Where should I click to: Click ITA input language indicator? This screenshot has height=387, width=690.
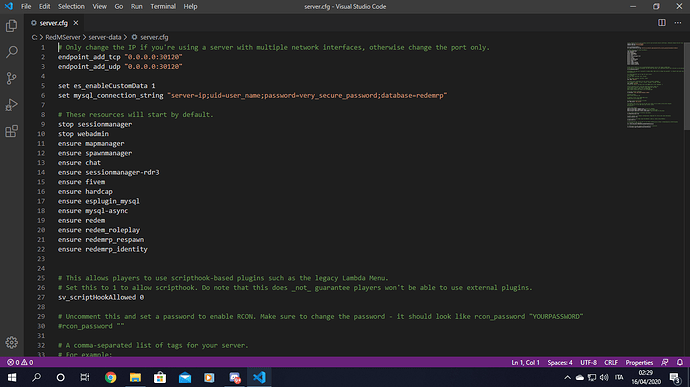(x=619, y=377)
